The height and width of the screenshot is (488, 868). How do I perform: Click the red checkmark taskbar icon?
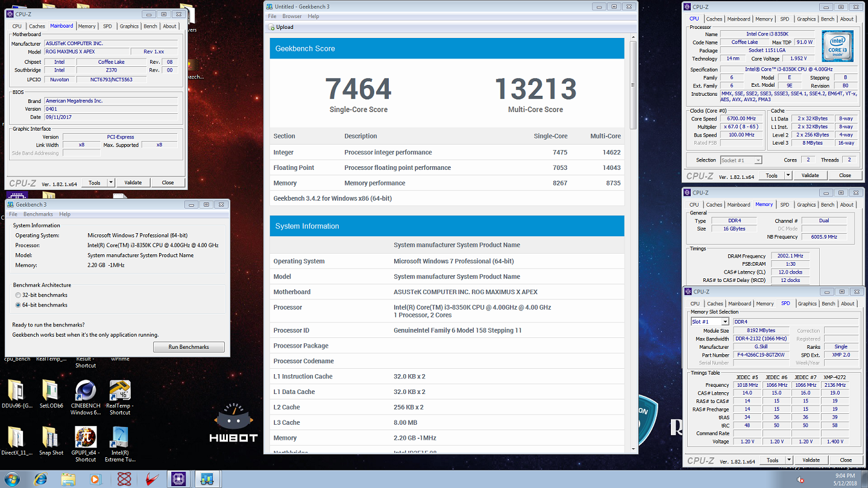point(152,480)
